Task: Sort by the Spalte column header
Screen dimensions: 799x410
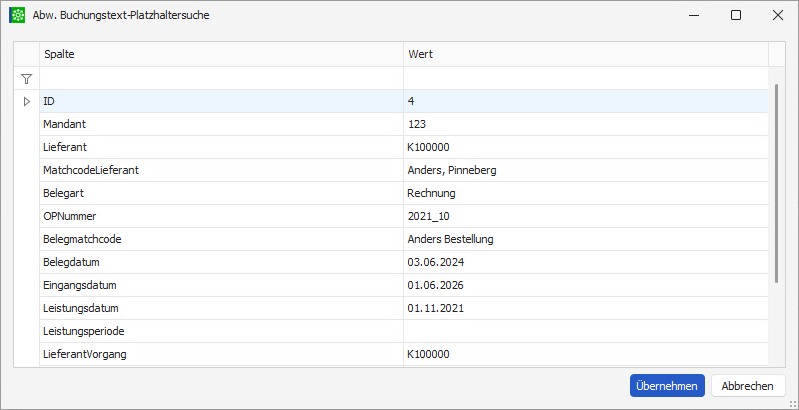Action: (221, 54)
